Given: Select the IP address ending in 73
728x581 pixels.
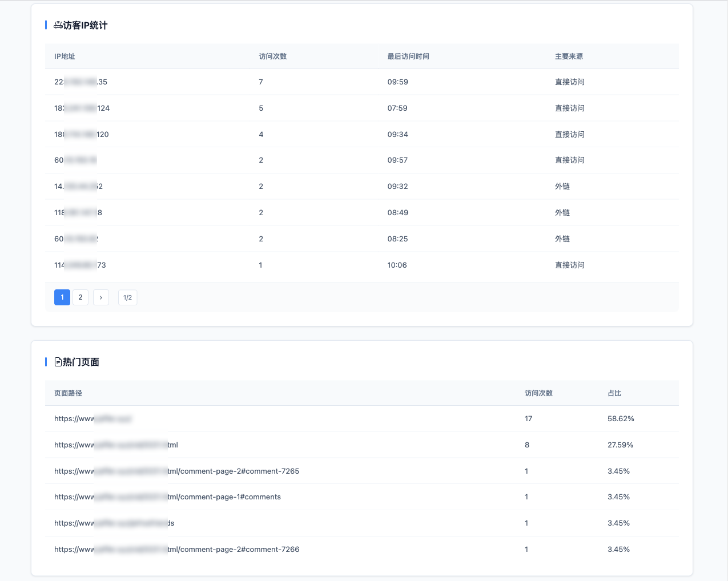Looking at the screenshot, I should point(80,265).
